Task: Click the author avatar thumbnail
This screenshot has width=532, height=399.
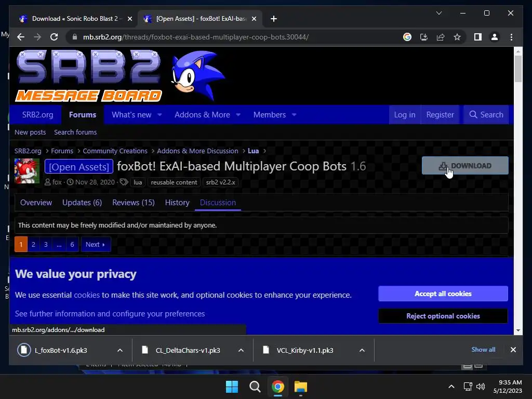Action: coord(27,171)
